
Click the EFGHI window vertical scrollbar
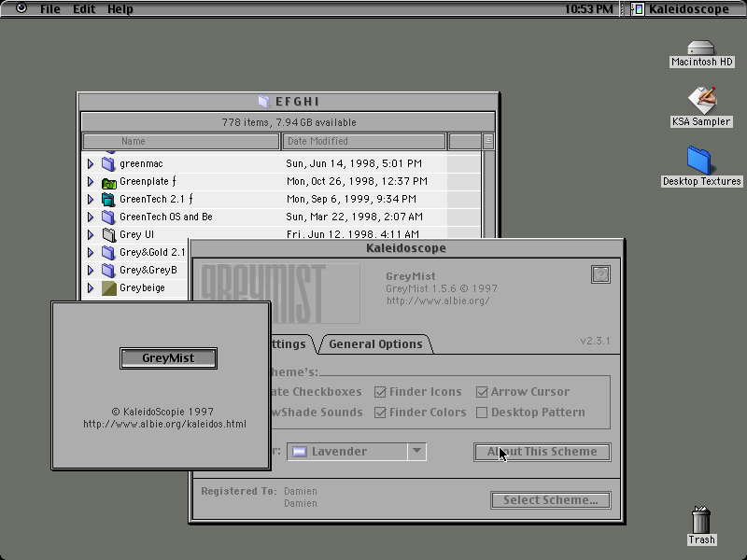487,195
